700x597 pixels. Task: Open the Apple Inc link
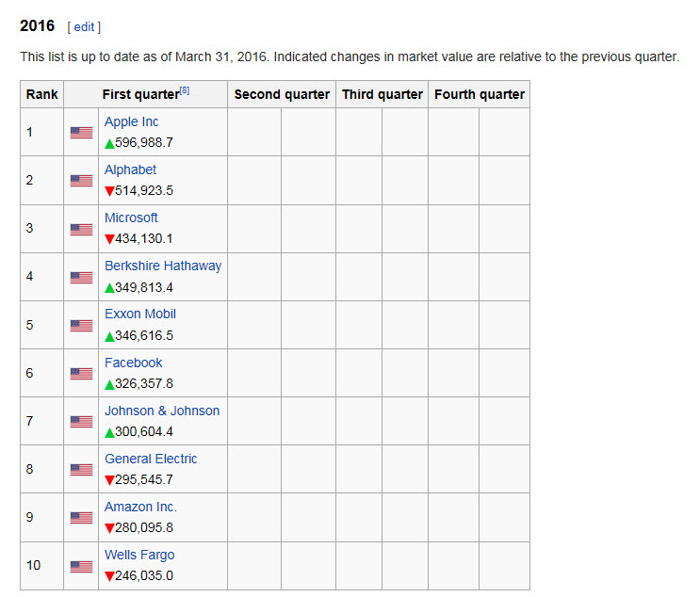click(131, 121)
